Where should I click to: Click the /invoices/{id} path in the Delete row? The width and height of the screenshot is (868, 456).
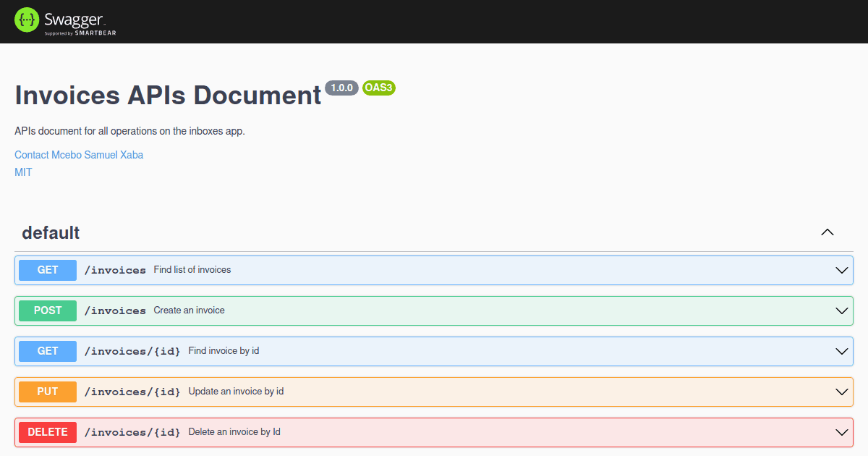(132, 432)
